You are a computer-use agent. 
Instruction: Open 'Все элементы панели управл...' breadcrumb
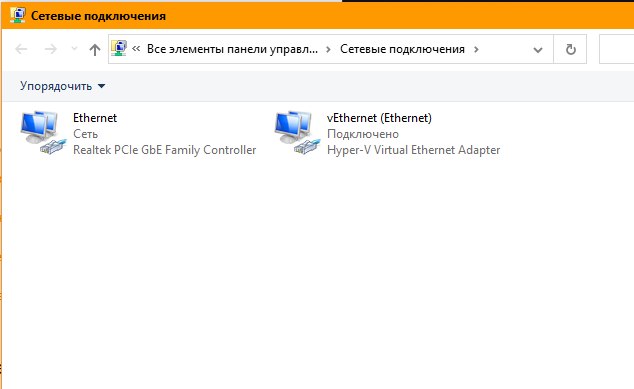click(x=232, y=49)
